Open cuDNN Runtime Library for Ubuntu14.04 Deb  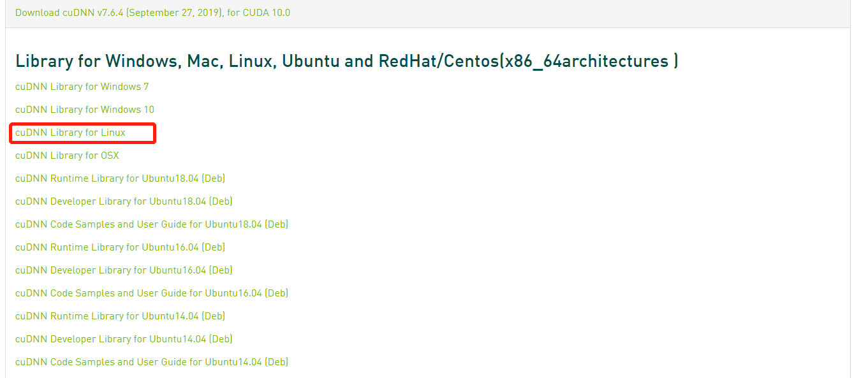[x=120, y=316]
